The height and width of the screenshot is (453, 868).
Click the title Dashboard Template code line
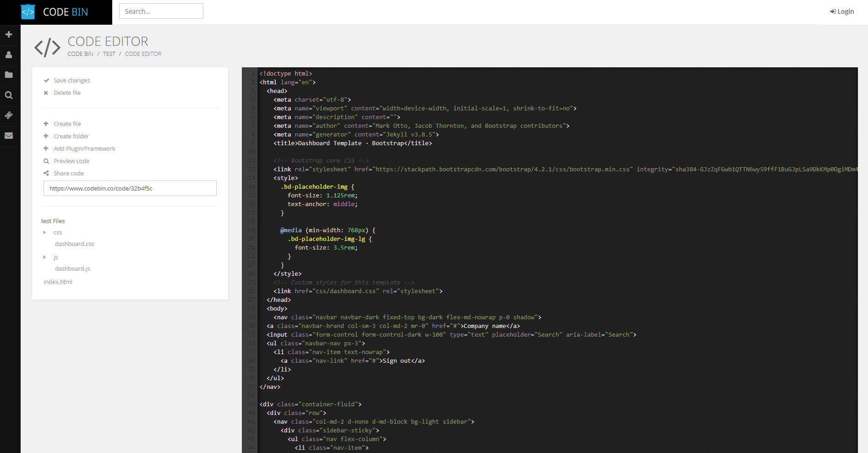tap(353, 143)
